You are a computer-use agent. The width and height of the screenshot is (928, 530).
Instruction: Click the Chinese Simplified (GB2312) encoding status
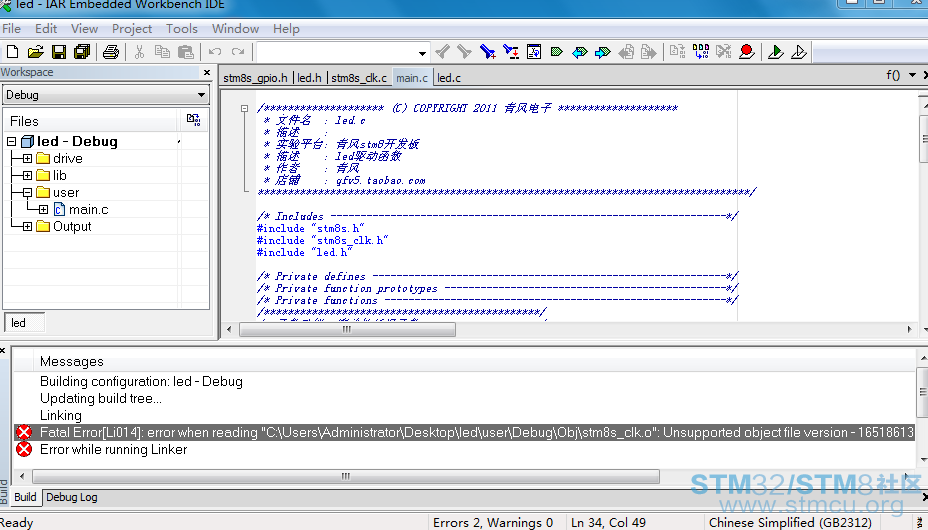click(790, 523)
